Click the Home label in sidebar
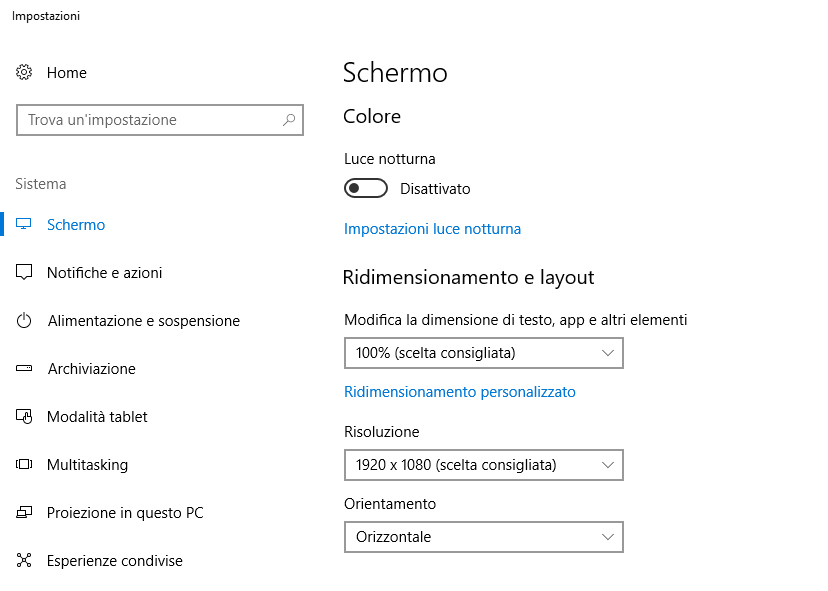The width and height of the screenshot is (828, 591). (x=67, y=72)
